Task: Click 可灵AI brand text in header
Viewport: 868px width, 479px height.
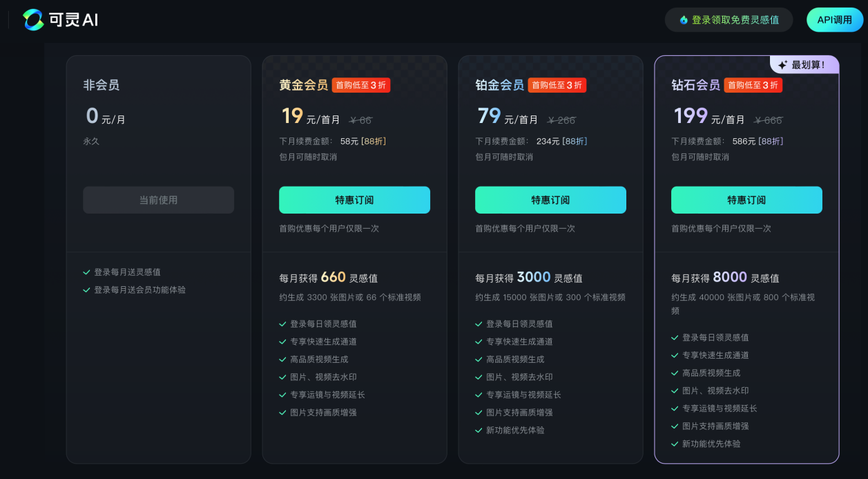Action: pyautogui.click(x=73, y=20)
